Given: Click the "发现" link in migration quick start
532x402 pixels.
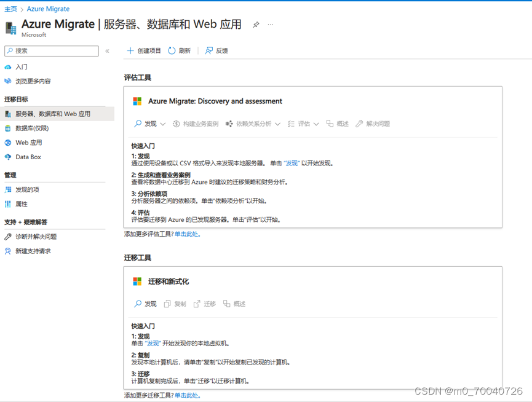Looking at the screenshot, I should (x=153, y=344).
